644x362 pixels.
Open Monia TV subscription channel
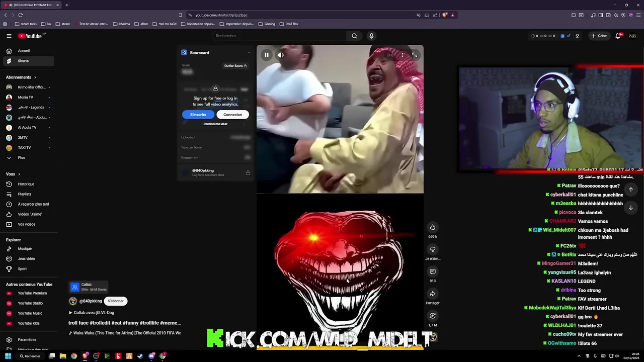pos(28,97)
